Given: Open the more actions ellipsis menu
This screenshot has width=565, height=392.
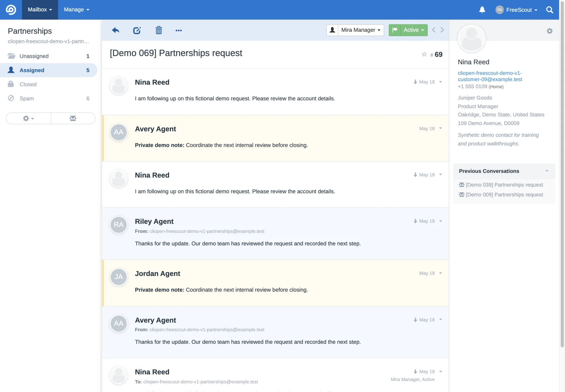Looking at the screenshot, I should 179,31.
